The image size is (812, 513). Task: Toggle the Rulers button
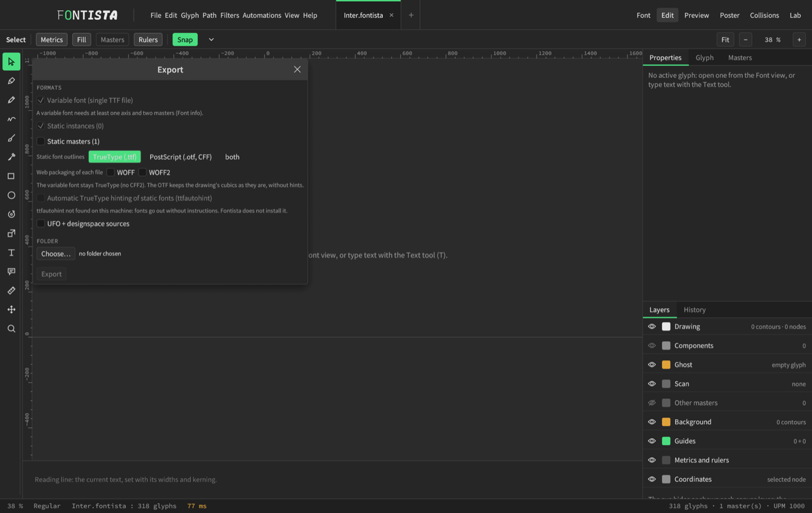pyautogui.click(x=148, y=39)
